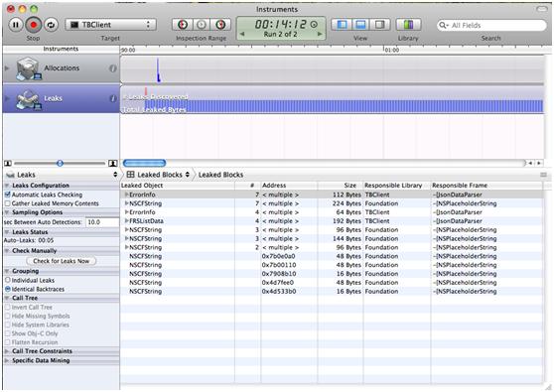Viewport: 554px width, 392px height.
Task: Open Leaks instrument info button
Action: (113, 98)
